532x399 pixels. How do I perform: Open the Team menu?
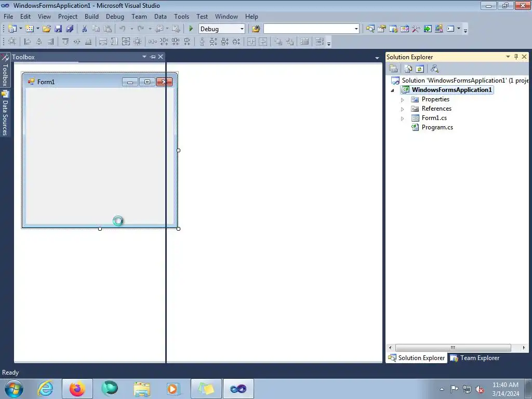click(x=139, y=16)
